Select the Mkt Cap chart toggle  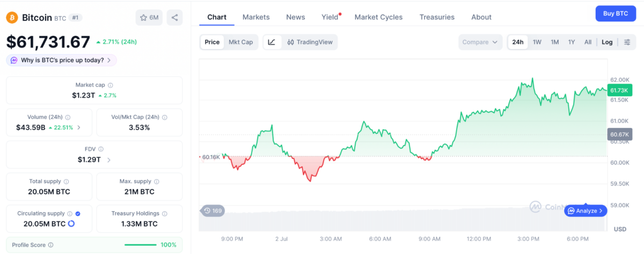tap(240, 42)
